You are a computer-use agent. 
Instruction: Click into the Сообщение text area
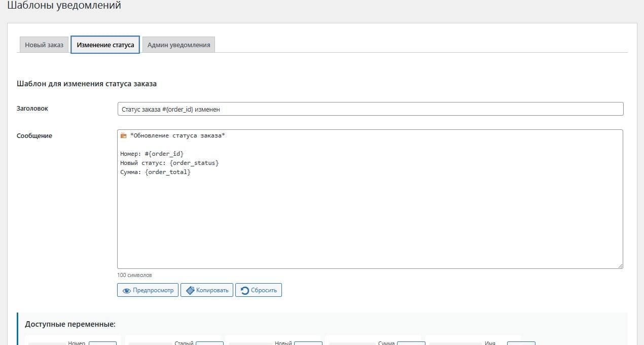[x=370, y=218]
